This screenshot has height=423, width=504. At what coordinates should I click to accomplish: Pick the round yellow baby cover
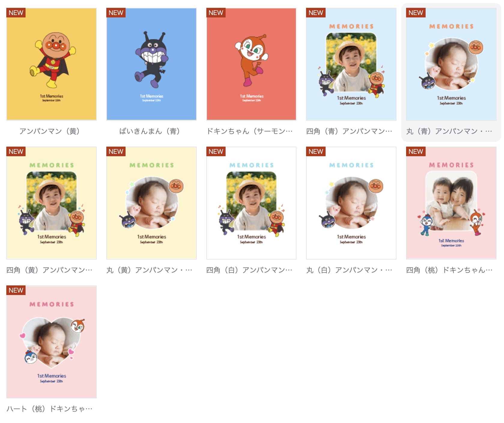coord(151,203)
